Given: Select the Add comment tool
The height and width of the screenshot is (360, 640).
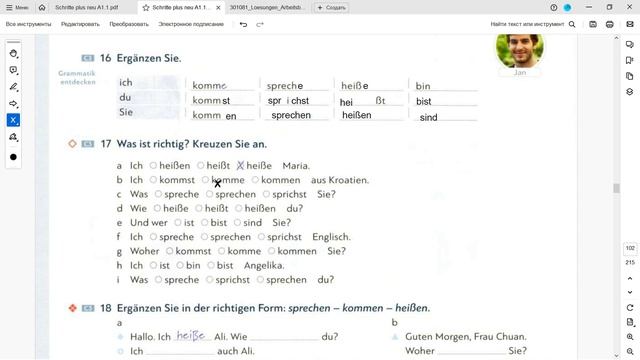Looking at the screenshot, I should 13,70.
